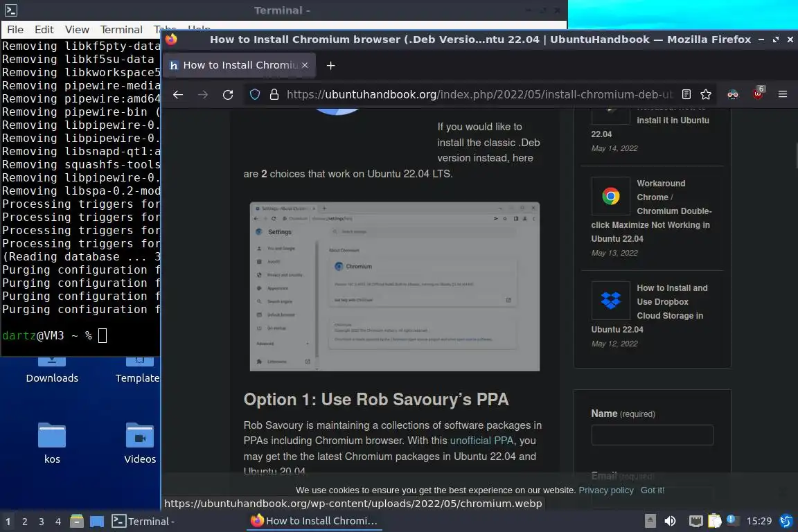The image size is (798, 532).
Task: Open the clipboard tray icon
Action: click(x=715, y=521)
